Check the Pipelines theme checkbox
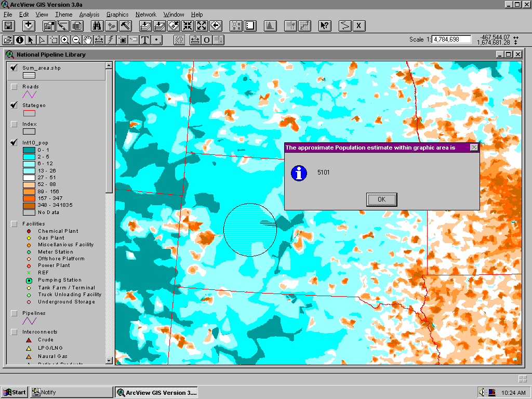 click(14, 313)
